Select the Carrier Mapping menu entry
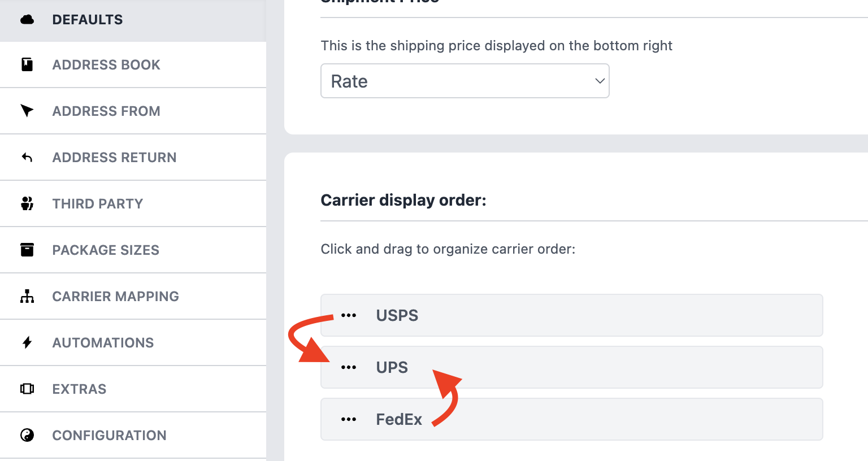Image resolution: width=868 pixels, height=461 pixels. coord(115,297)
